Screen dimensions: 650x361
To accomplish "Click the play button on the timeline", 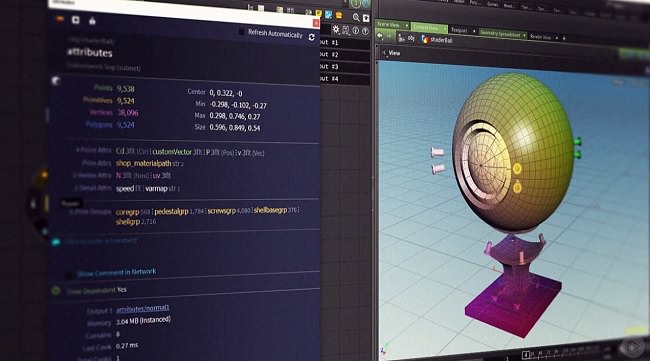I will (634, 346).
